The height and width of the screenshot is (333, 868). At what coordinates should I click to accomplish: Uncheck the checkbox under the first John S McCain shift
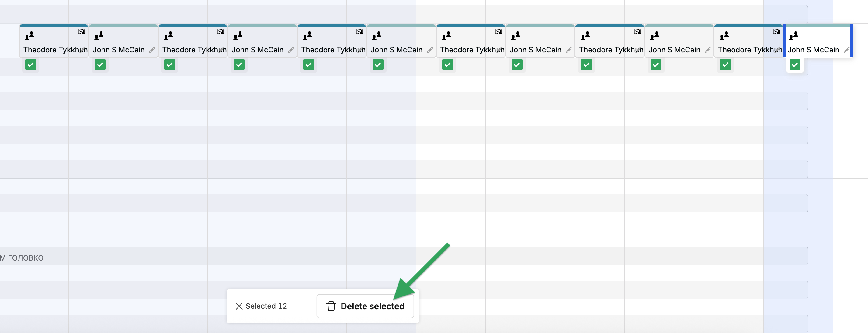click(x=100, y=65)
